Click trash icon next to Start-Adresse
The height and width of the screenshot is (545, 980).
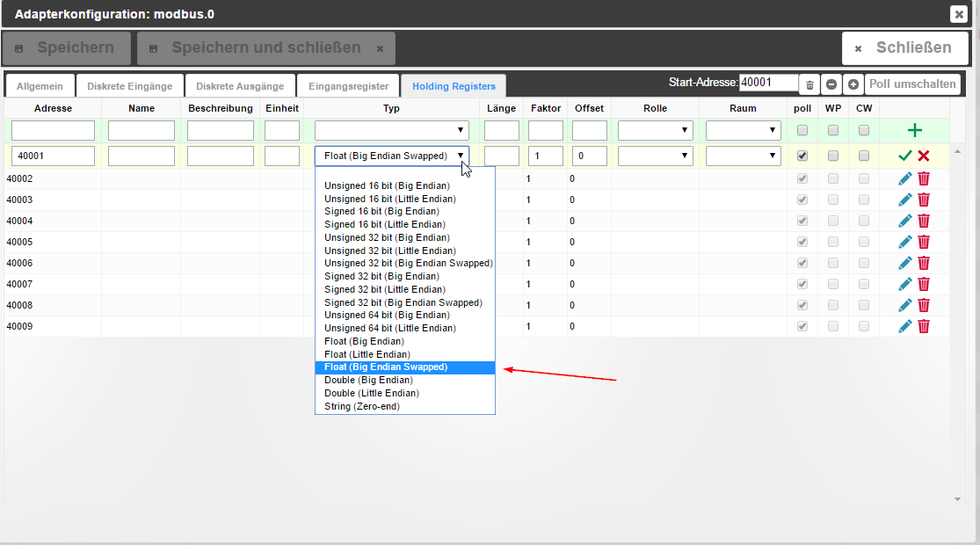pyautogui.click(x=809, y=84)
